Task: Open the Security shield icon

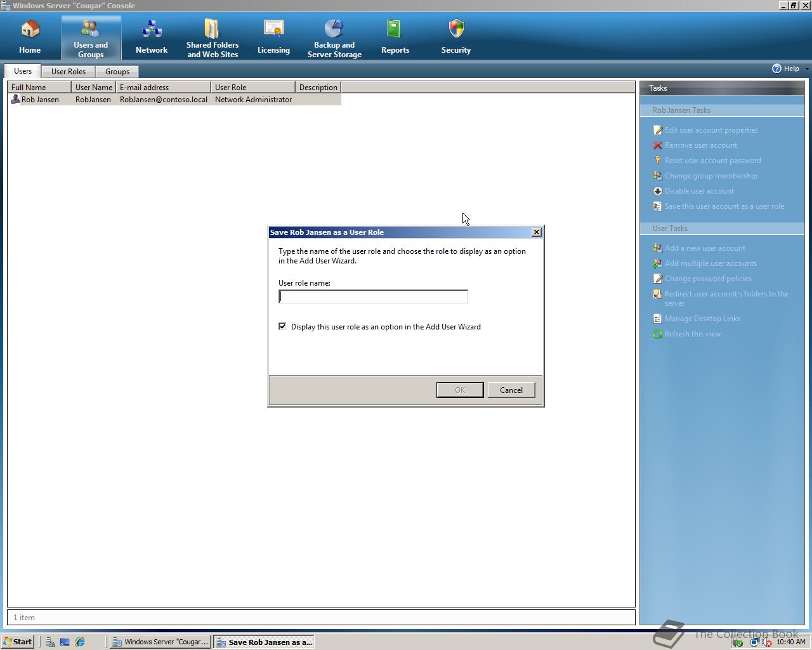Action: tap(456, 29)
